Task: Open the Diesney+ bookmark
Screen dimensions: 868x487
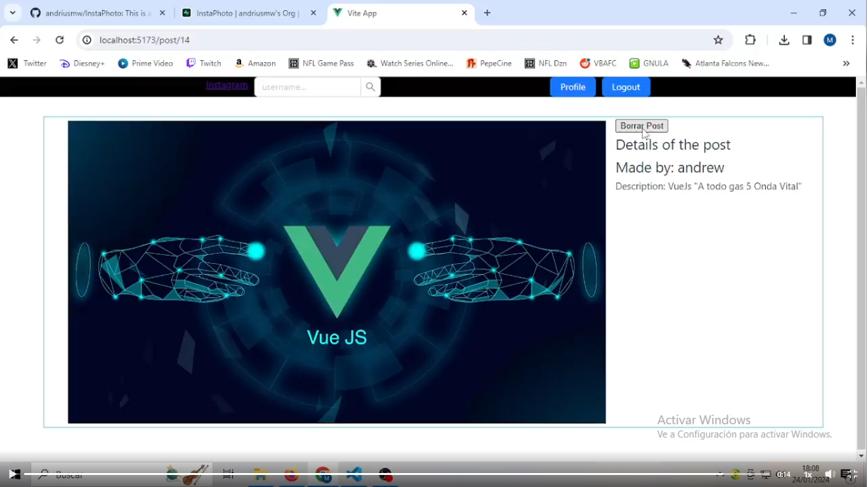Action: pyautogui.click(x=82, y=63)
